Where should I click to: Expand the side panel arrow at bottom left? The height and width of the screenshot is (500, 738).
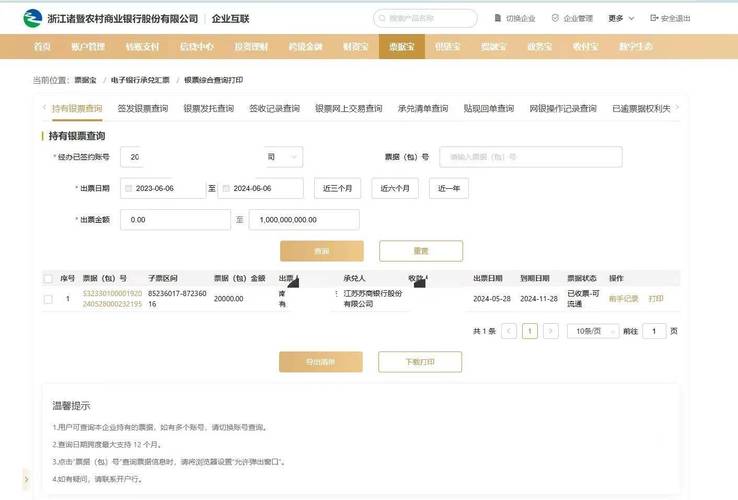point(26,479)
